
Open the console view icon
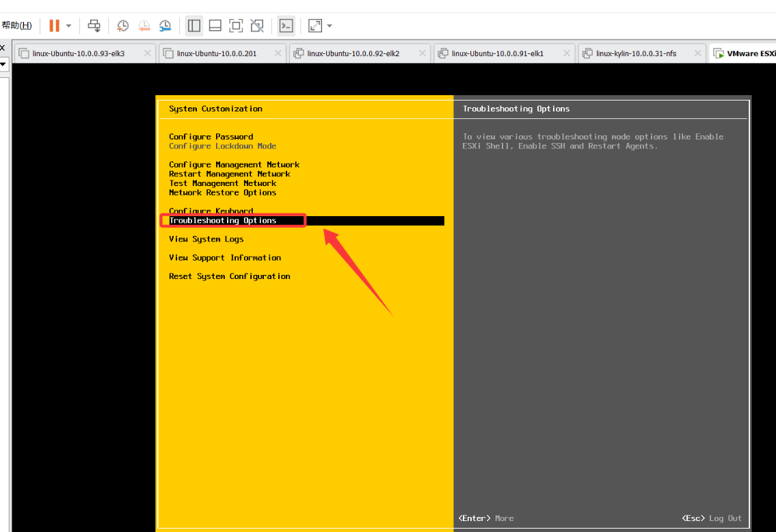pos(286,26)
